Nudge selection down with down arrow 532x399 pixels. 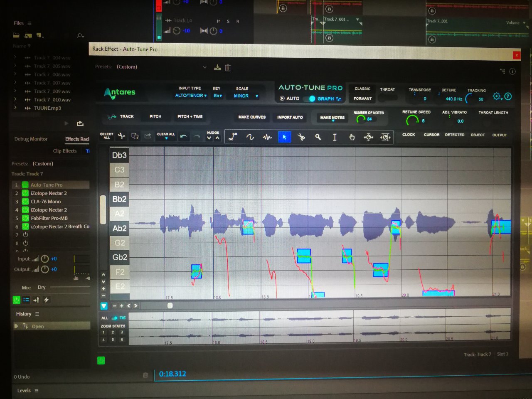click(209, 138)
